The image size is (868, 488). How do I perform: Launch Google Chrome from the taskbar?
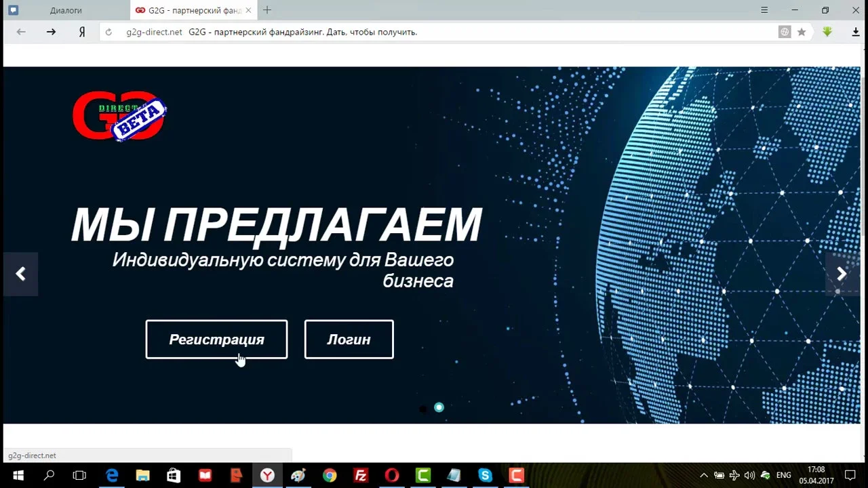pyautogui.click(x=330, y=475)
